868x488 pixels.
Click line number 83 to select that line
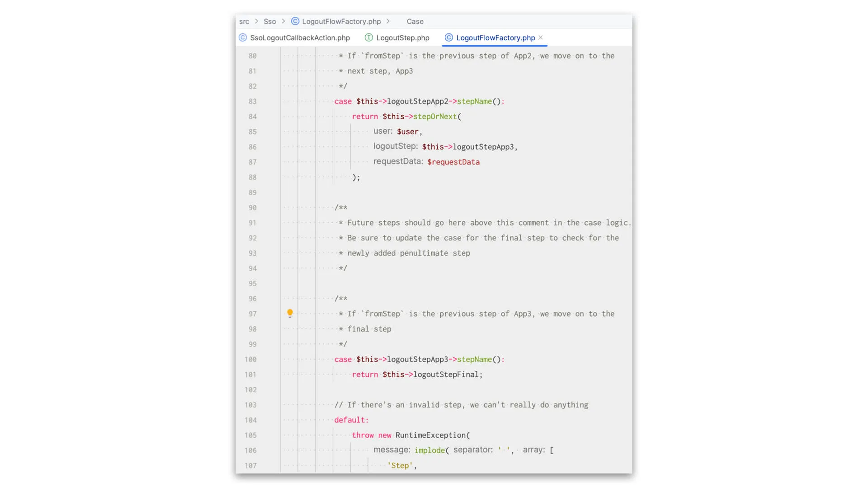pyautogui.click(x=252, y=101)
